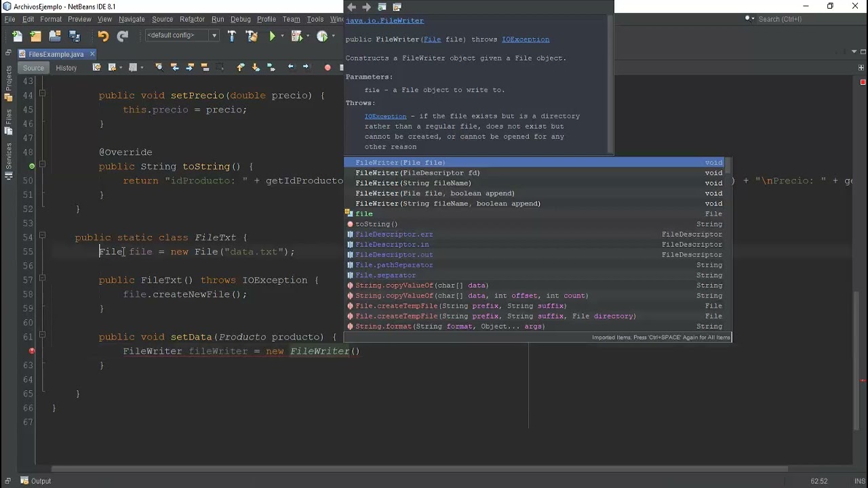Click the Profile Project icon
Viewport: 868px width, 488px height.
(322, 36)
